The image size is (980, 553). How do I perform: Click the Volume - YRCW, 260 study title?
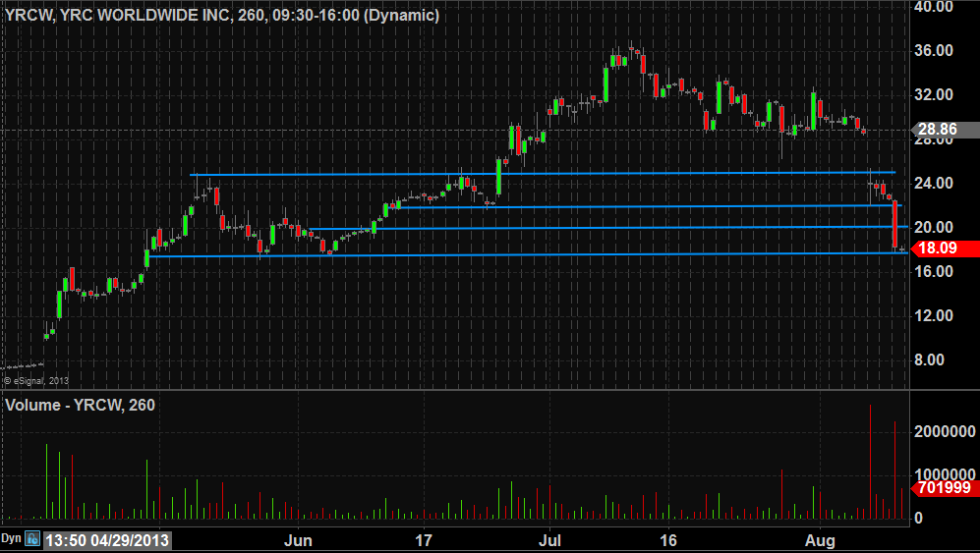click(80, 405)
